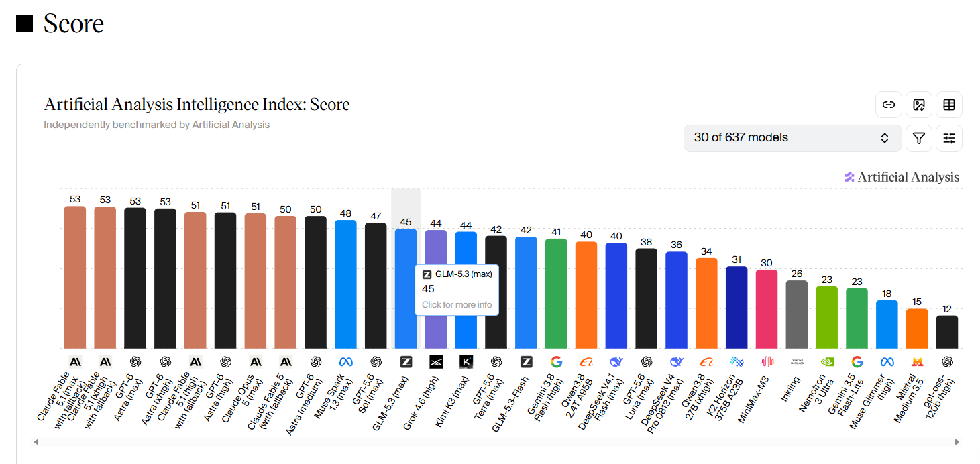The height and width of the screenshot is (464, 980).
Task: Click the Kimi K3 logo icon
Action: pyautogui.click(x=466, y=362)
